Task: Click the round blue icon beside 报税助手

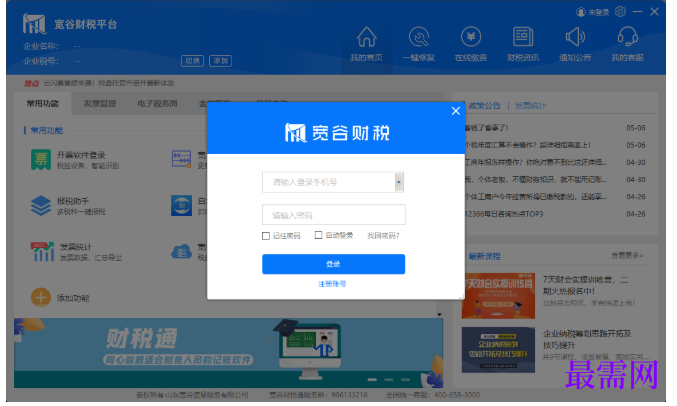Action: click(181, 206)
